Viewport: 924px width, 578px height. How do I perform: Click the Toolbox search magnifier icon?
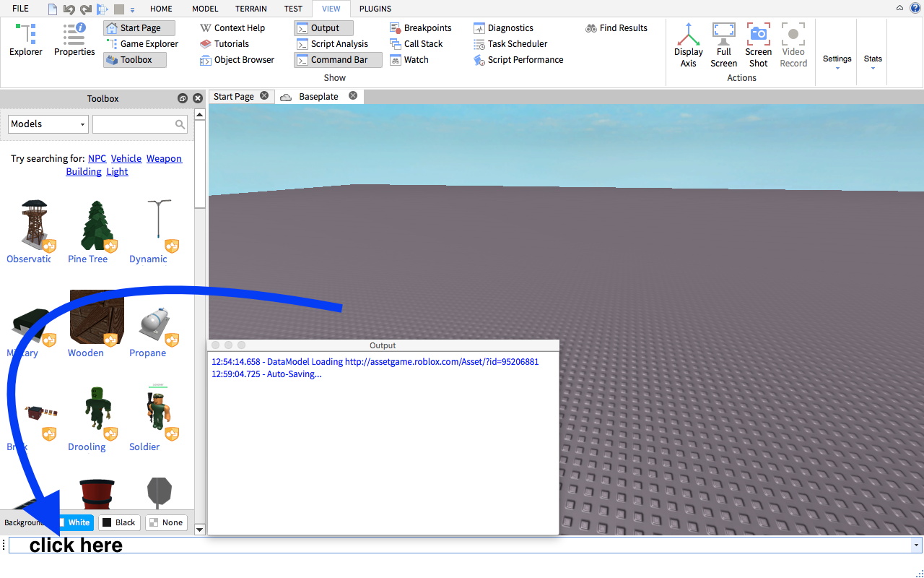pyautogui.click(x=180, y=124)
